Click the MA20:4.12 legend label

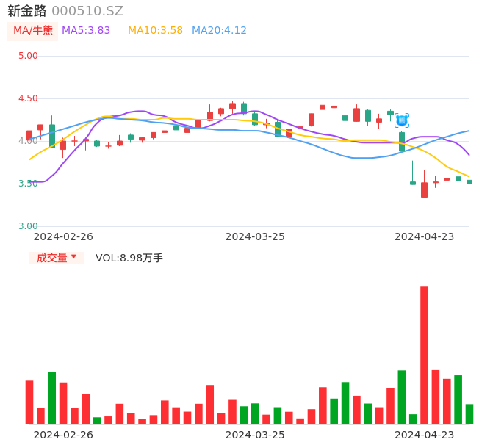[219, 31]
